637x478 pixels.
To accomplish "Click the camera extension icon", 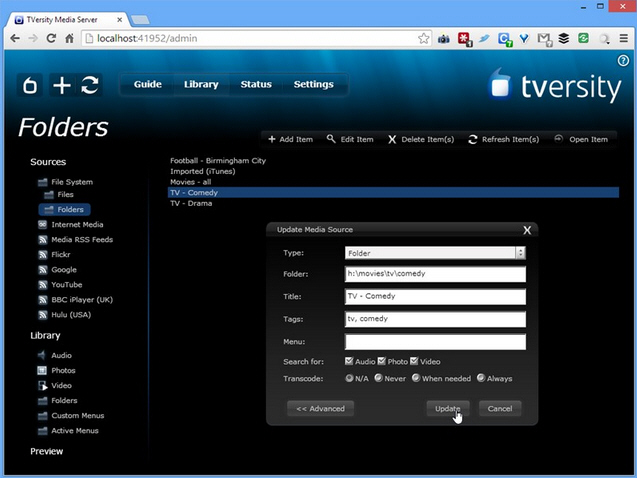I will pyautogui.click(x=444, y=39).
